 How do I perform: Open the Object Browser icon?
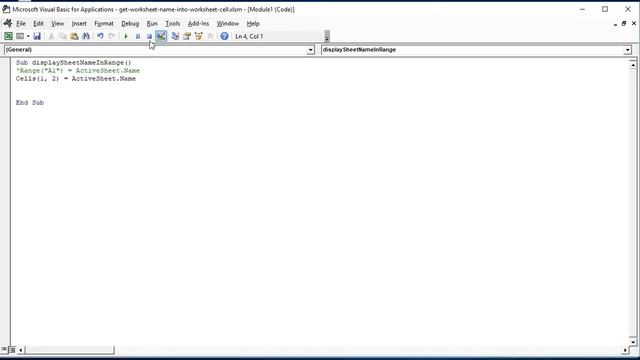point(198,36)
